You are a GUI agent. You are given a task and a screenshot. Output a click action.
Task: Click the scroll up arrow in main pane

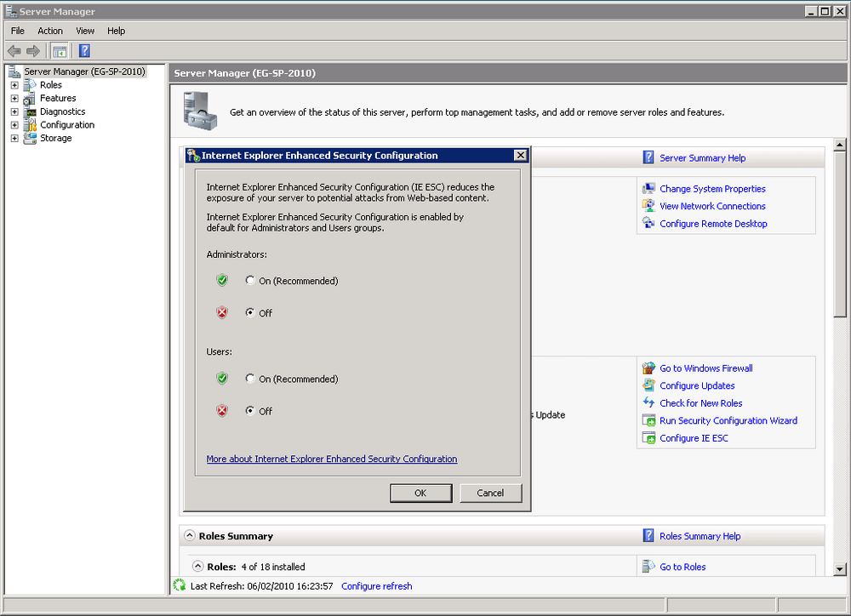click(x=840, y=145)
